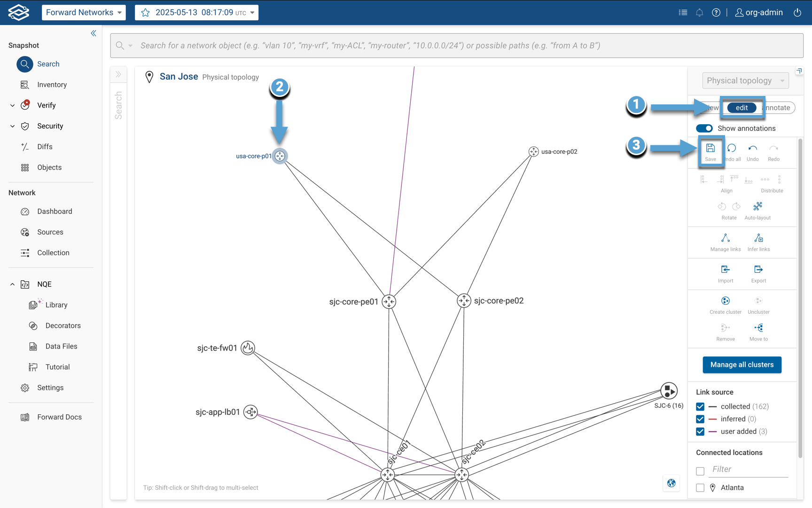Go to the Dashboard page
The height and width of the screenshot is (508, 812).
55,211
